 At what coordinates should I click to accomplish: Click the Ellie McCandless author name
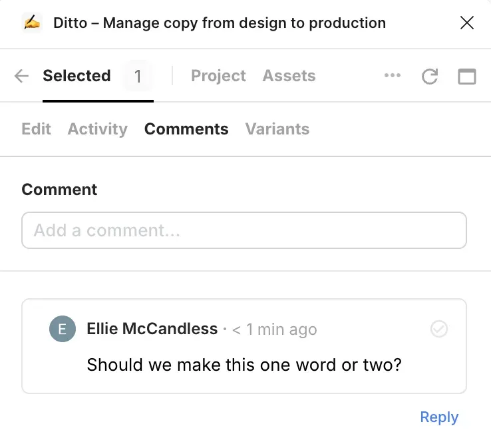coord(152,329)
